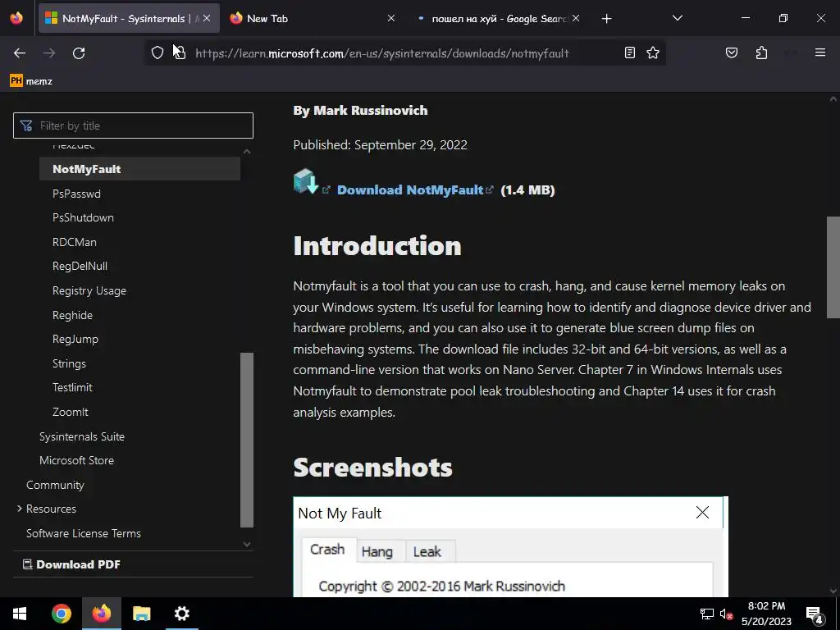
Task: Click the sidebar scrollbar down arrow
Action: [x=247, y=544]
